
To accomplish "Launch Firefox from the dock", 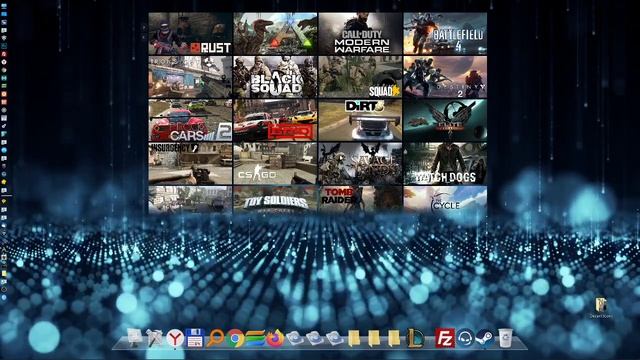I will tap(275, 338).
